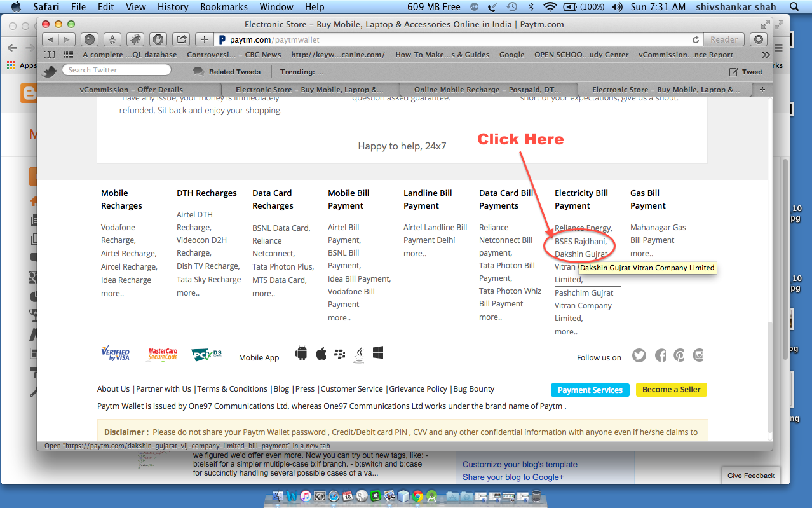Reload the page using the refresh arrow

pyautogui.click(x=696, y=39)
